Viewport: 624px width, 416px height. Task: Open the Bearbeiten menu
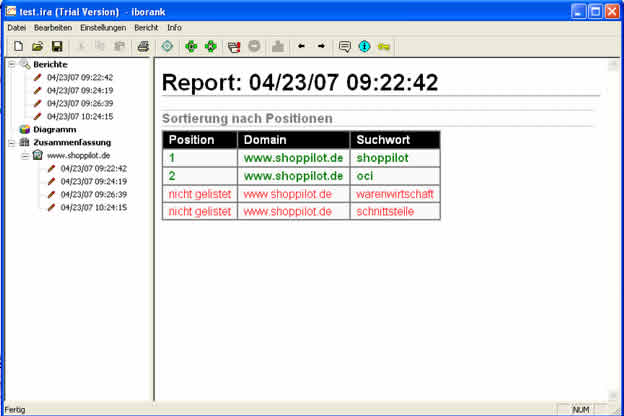(x=53, y=28)
